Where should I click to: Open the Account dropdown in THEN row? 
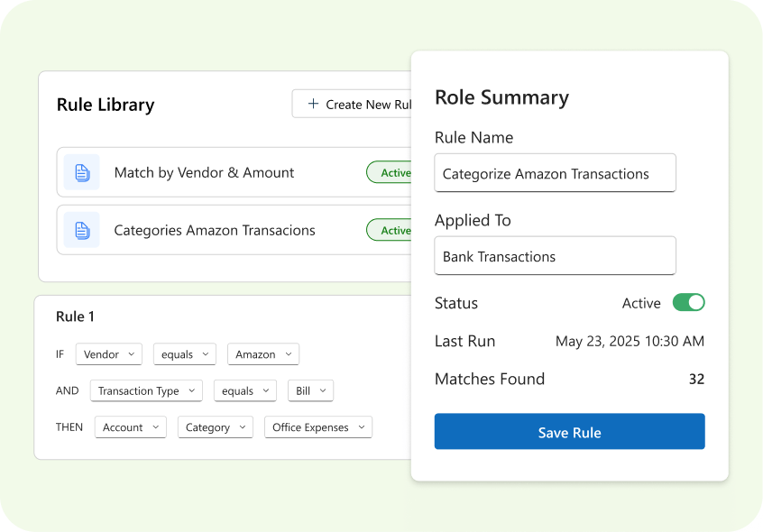(x=131, y=427)
